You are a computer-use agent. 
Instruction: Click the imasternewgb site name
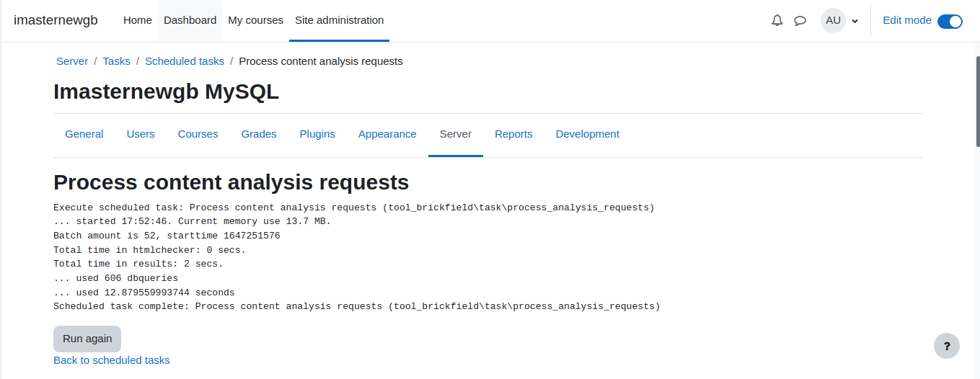[x=56, y=20]
